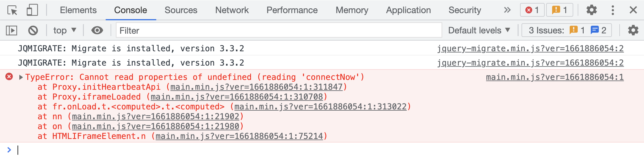Click the orange warning count badge

click(560, 10)
